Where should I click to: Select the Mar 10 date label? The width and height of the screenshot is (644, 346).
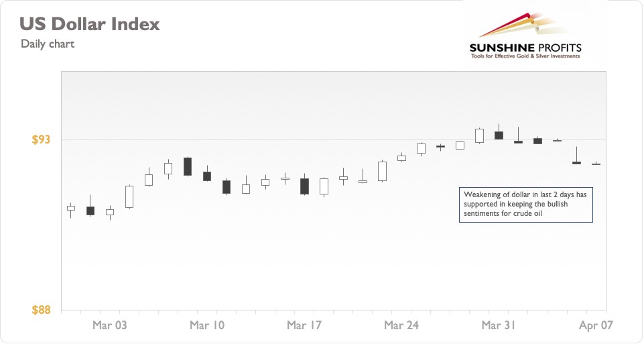point(207,325)
